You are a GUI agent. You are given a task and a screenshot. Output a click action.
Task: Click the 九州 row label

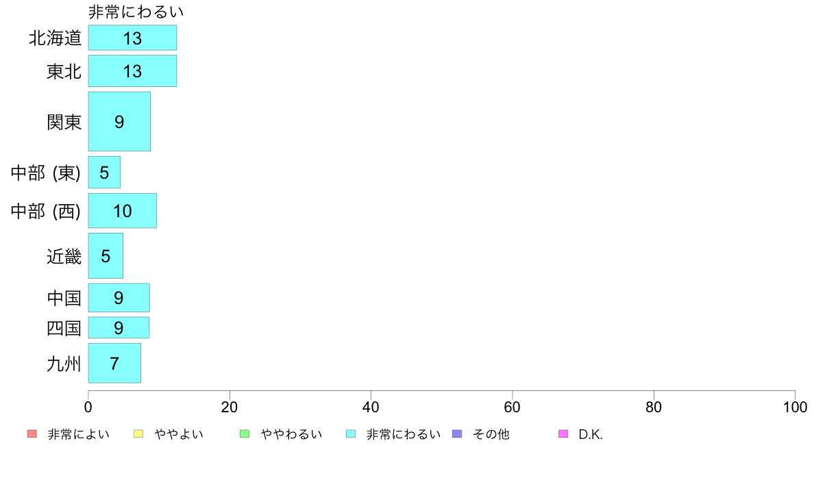click(64, 364)
